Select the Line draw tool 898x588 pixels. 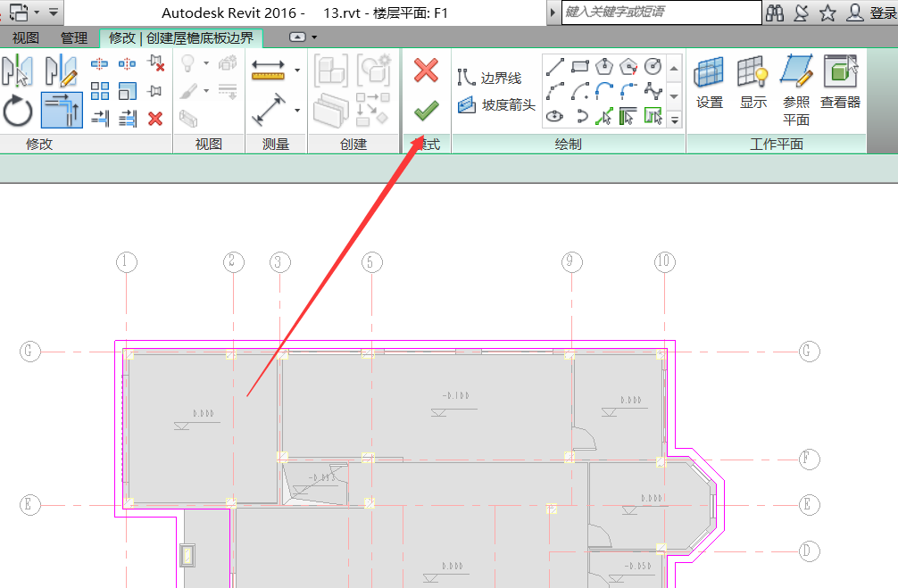click(x=555, y=66)
